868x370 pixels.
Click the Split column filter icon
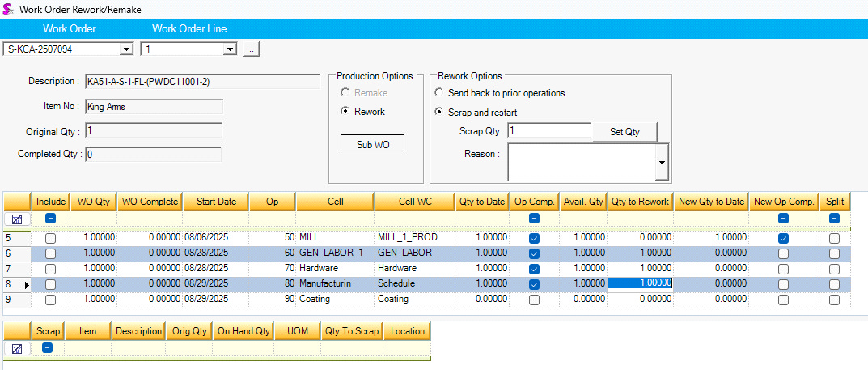tap(834, 219)
